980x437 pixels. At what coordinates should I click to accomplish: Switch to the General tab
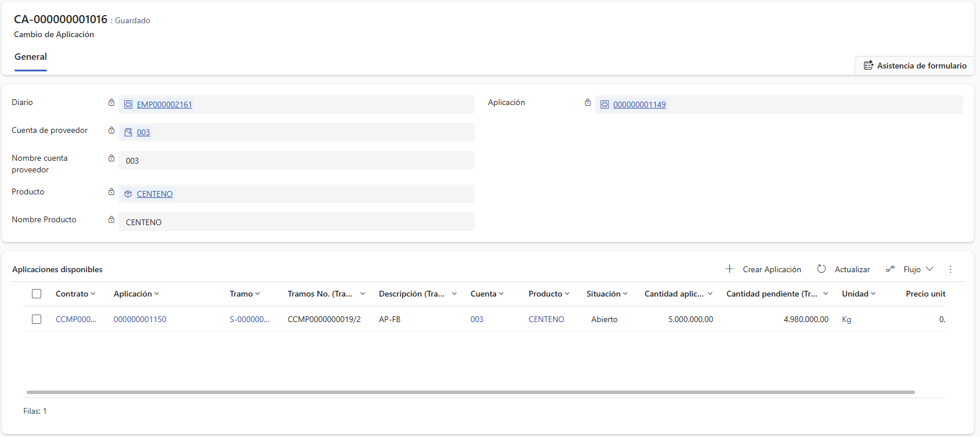tap(31, 57)
